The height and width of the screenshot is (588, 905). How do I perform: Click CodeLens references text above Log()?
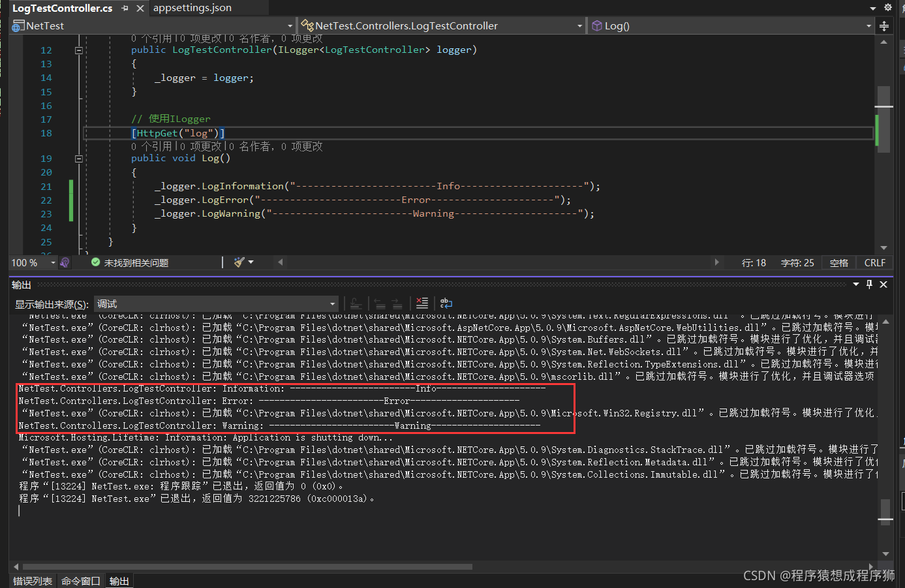[x=227, y=146]
